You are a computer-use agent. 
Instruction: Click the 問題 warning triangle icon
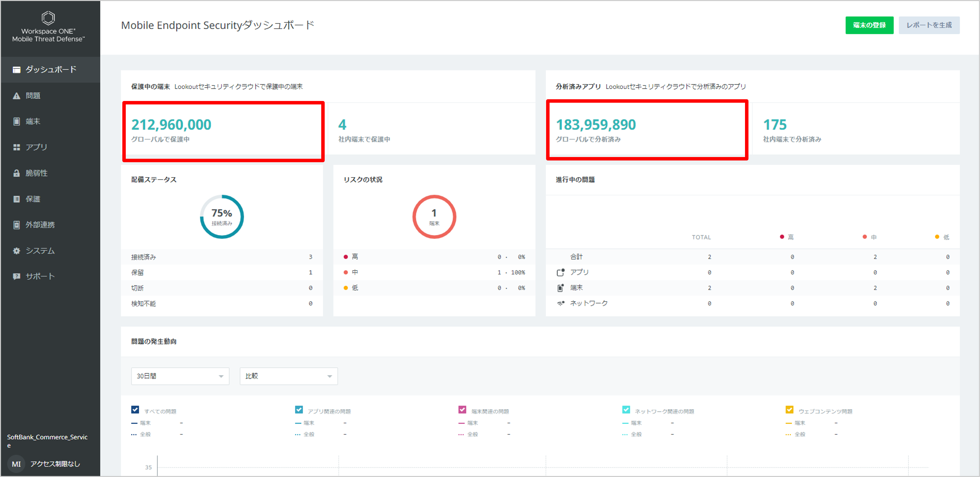[x=16, y=96]
